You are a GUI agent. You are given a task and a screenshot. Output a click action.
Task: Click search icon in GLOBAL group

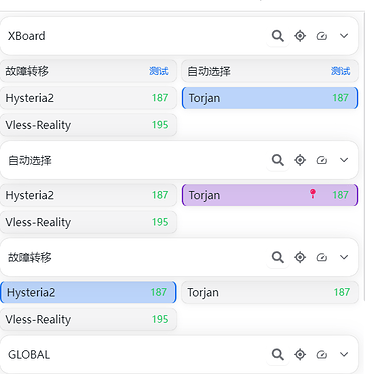click(x=278, y=354)
